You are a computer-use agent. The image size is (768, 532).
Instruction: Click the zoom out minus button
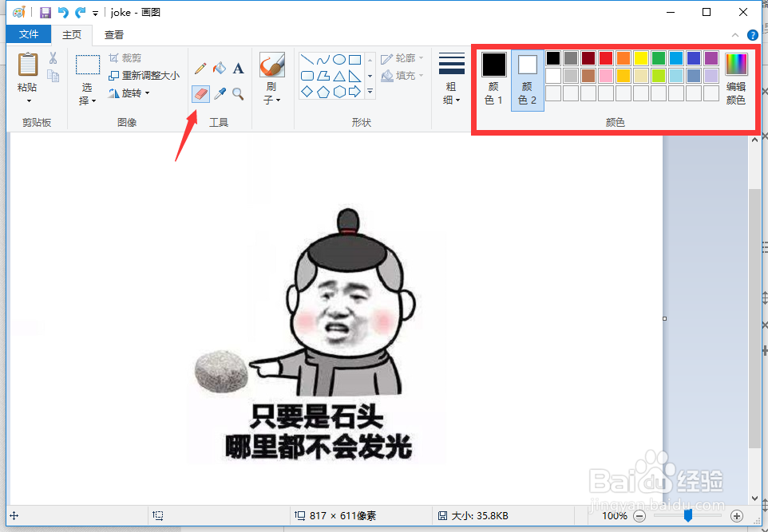click(639, 516)
